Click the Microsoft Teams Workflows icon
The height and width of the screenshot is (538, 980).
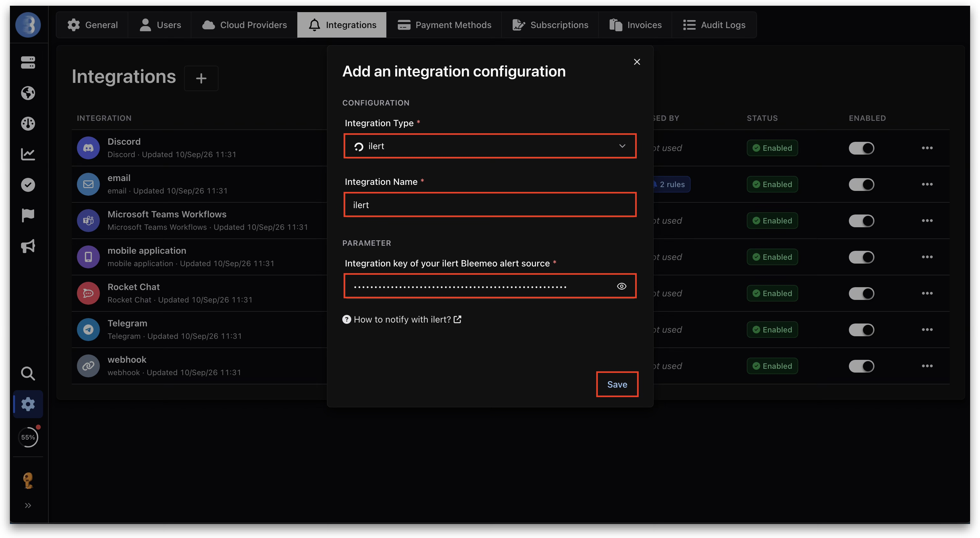(x=88, y=221)
